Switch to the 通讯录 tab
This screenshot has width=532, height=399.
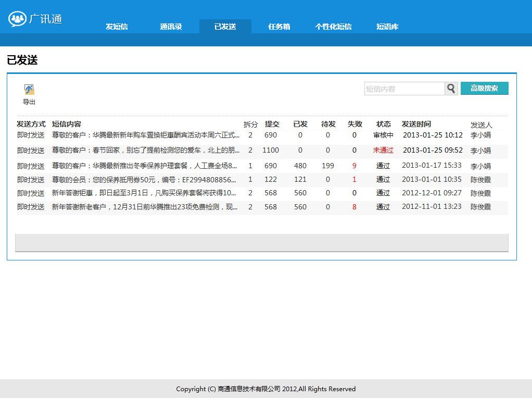170,26
